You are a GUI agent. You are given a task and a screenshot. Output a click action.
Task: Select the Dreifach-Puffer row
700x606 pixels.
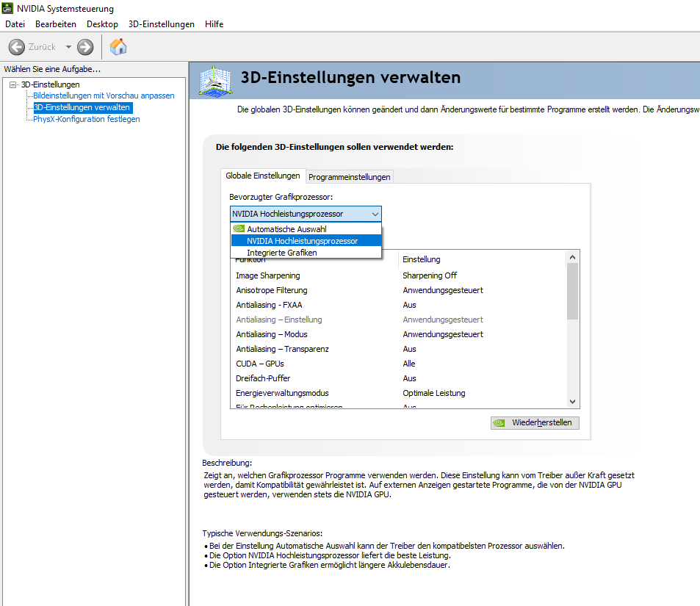pyautogui.click(x=398, y=379)
